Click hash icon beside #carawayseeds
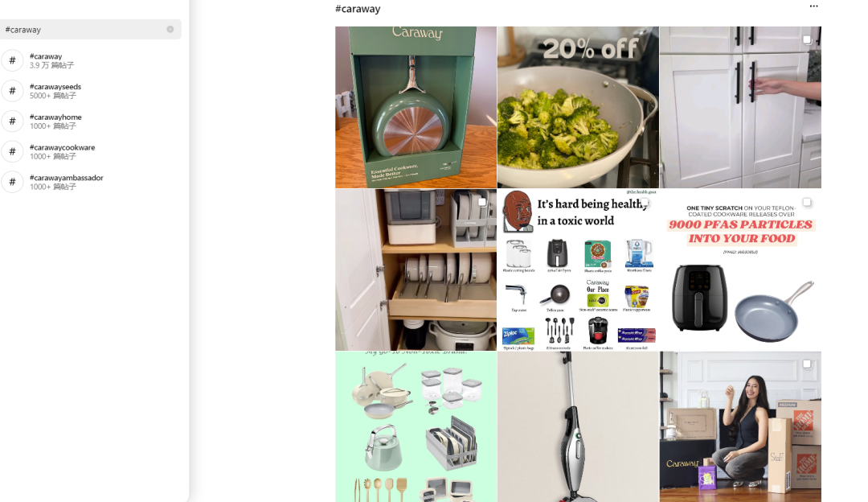The height and width of the screenshot is (502, 868). (x=12, y=91)
